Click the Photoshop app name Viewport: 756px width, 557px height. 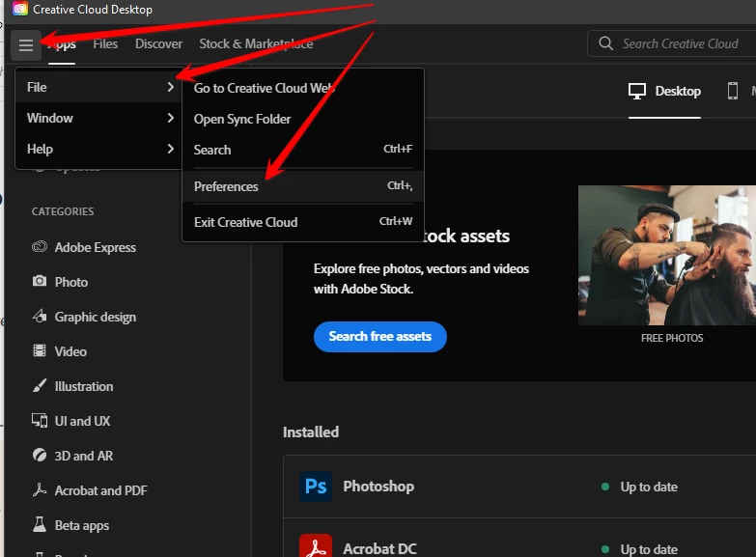378,487
